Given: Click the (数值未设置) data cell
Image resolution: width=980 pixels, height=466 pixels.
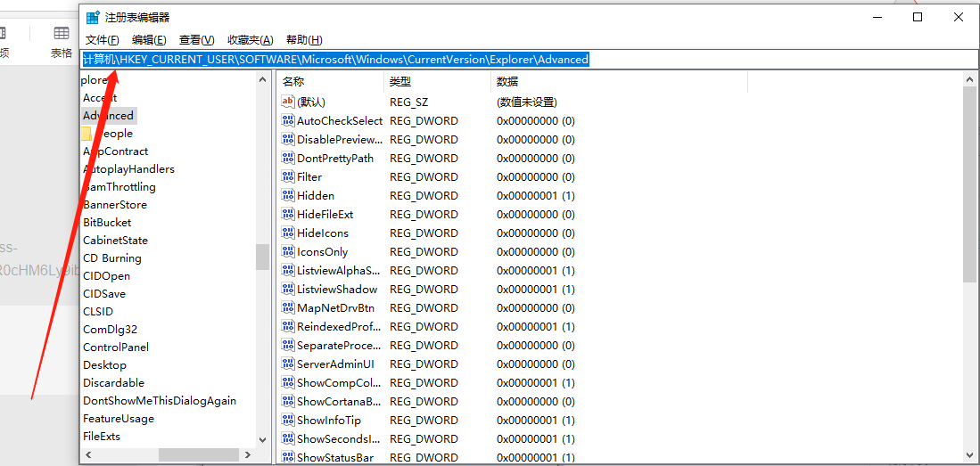Looking at the screenshot, I should pos(527,102).
